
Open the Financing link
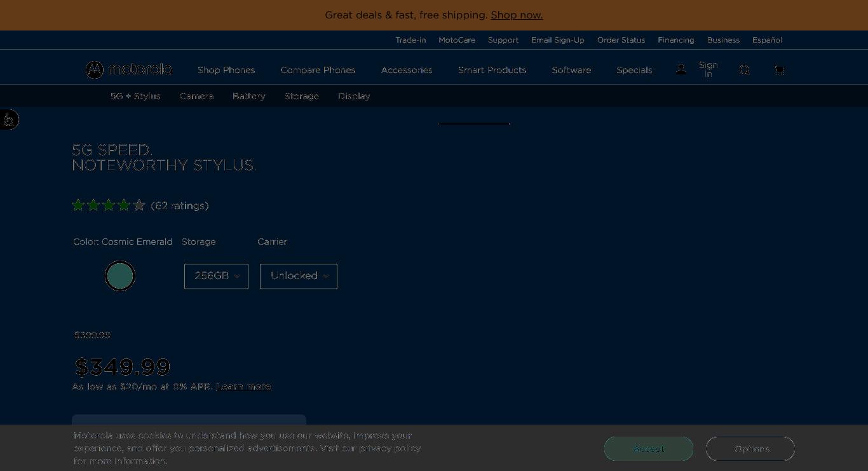click(x=676, y=40)
